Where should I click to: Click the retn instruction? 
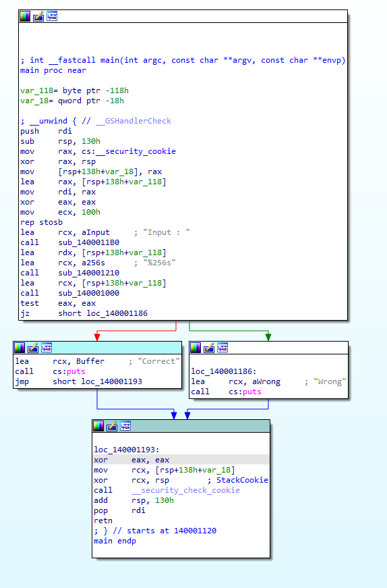[x=103, y=520]
